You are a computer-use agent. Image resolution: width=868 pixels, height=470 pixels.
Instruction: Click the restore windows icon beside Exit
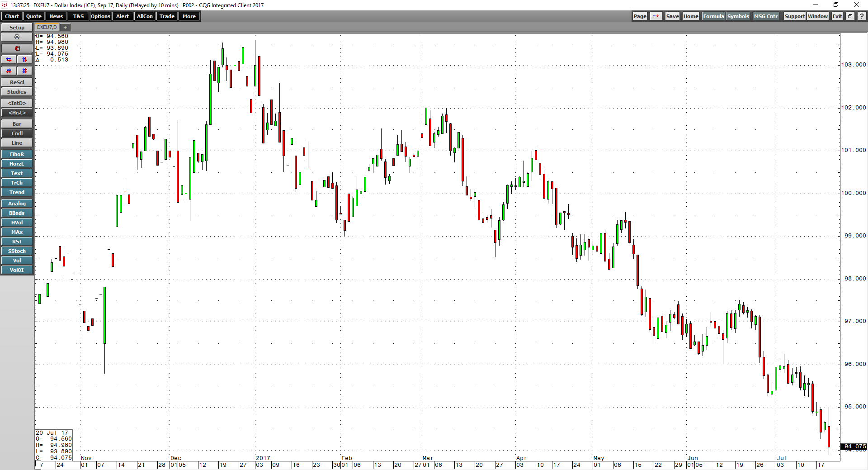tap(850, 16)
